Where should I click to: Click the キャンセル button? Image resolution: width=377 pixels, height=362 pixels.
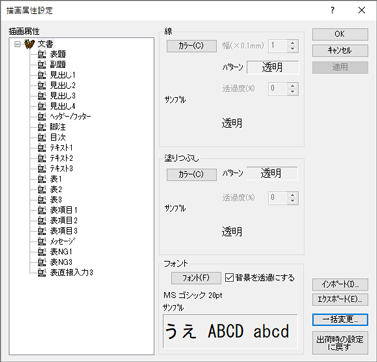[340, 51]
